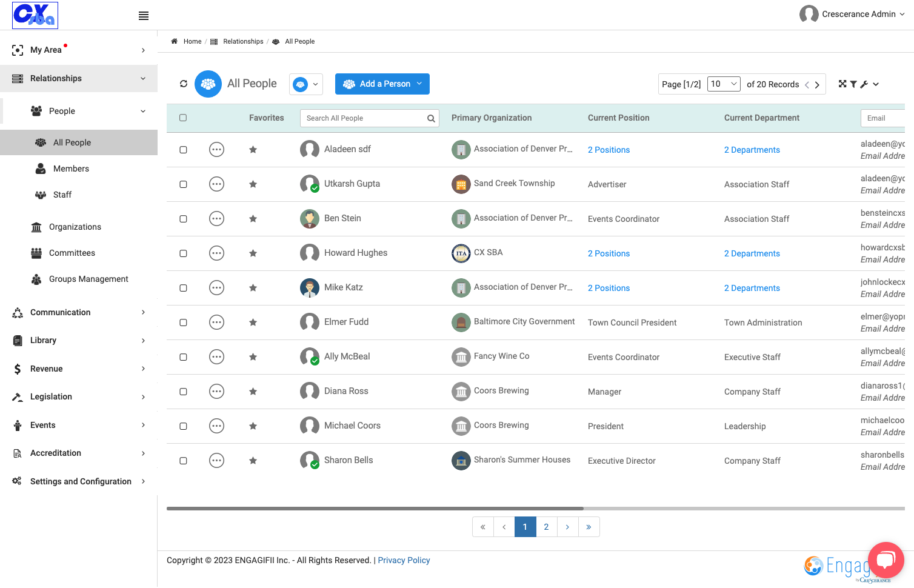Image resolution: width=914 pixels, height=588 pixels.
Task: Open the fullscreen expand icon
Action: pos(842,84)
